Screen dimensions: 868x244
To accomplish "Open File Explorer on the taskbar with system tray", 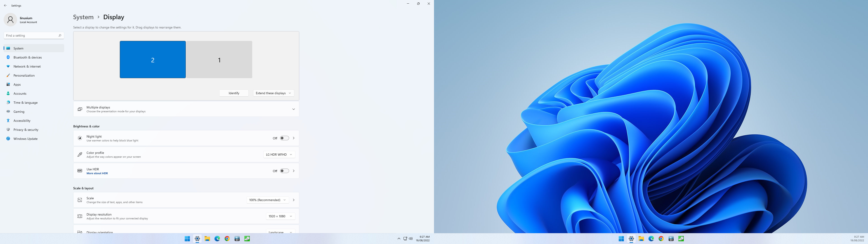I will pyautogui.click(x=207, y=239).
